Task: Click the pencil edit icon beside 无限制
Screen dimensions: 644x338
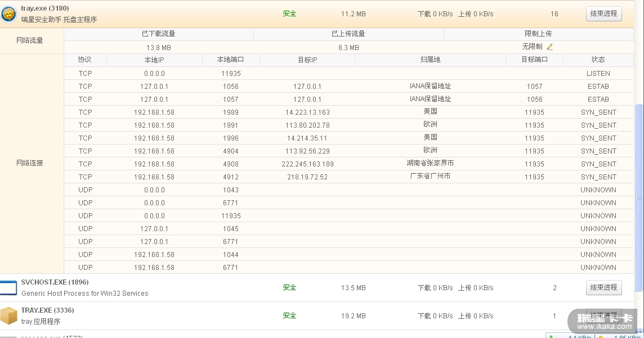Action: click(550, 47)
